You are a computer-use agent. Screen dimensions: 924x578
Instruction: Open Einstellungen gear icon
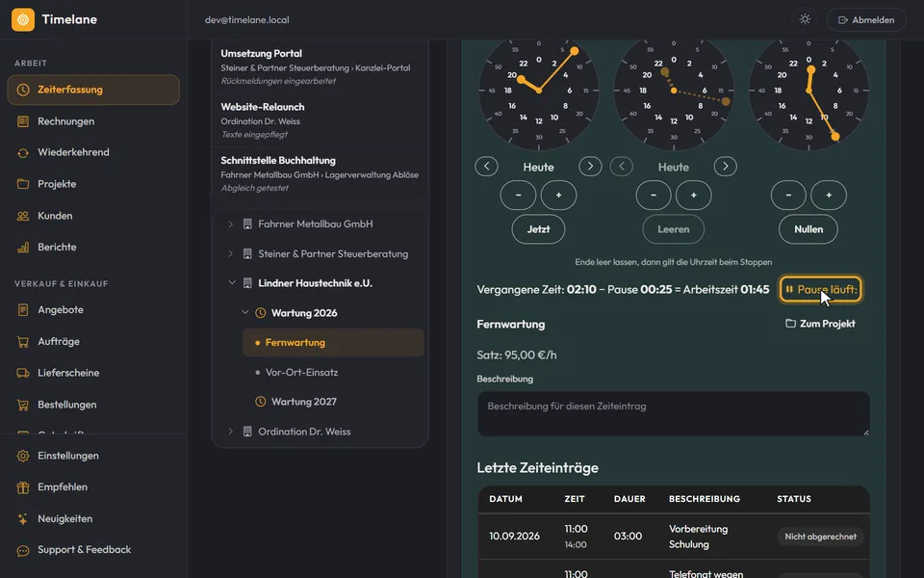coord(23,456)
